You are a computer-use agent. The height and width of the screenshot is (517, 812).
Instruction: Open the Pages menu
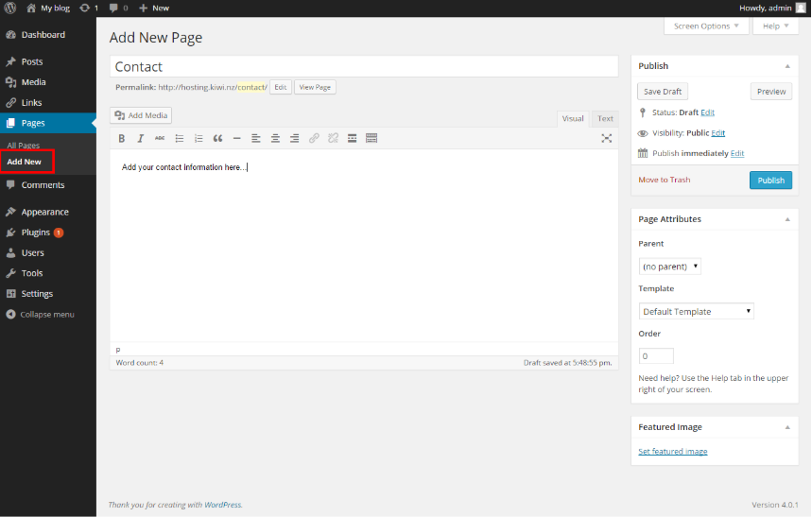click(x=48, y=123)
